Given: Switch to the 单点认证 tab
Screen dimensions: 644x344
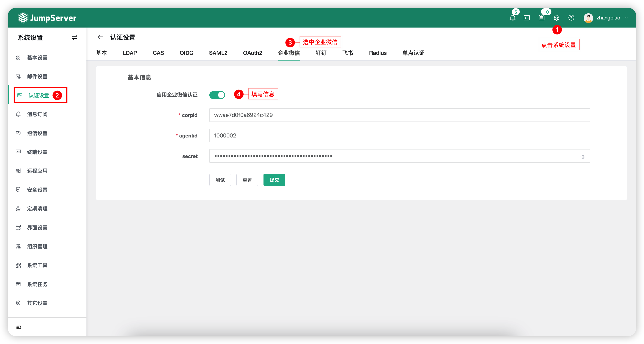Looking at the screenshot, I should (413, 53).
